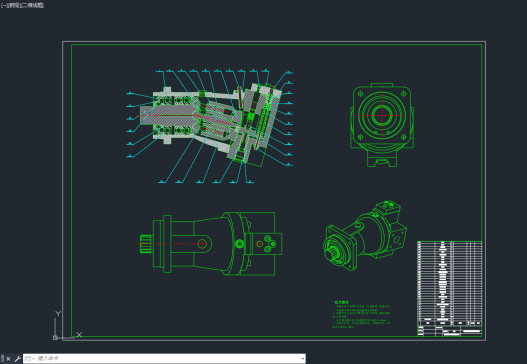Click the command line grip handle

tap(2, 359)
